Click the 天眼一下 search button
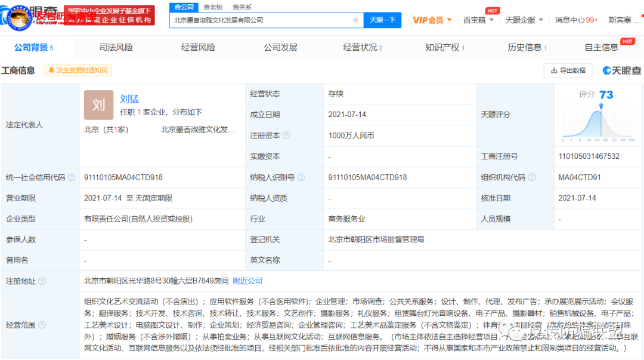The image size is (644, 360). [x=383, y=20]
